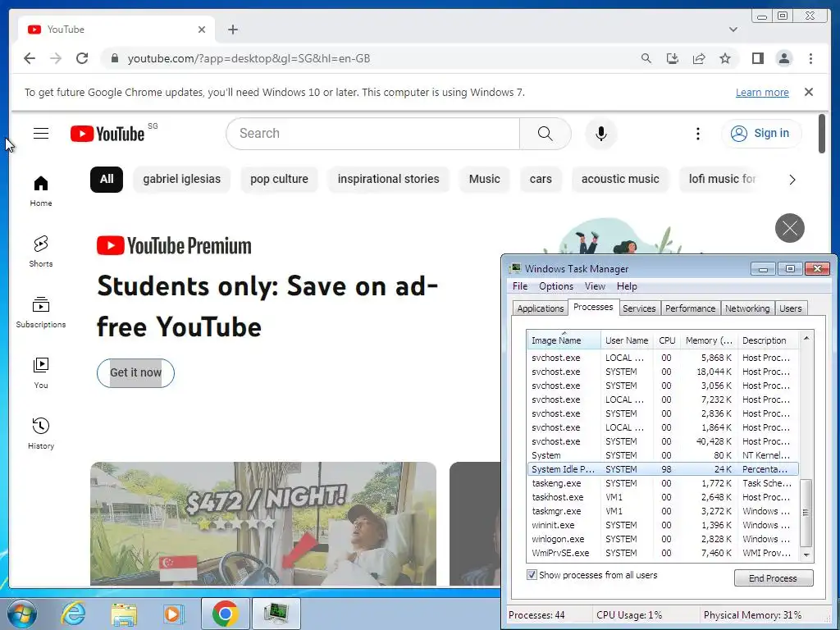Go back in Chrome
The width and height of the screenshot is (840, 630).
[30, 58]
